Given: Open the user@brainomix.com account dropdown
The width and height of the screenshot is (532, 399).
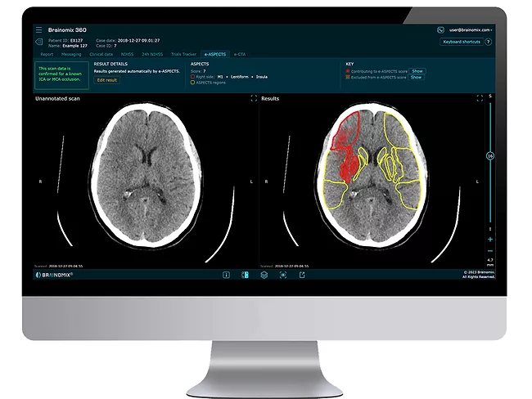Looking at the screenshot, I should pos(471,30).
